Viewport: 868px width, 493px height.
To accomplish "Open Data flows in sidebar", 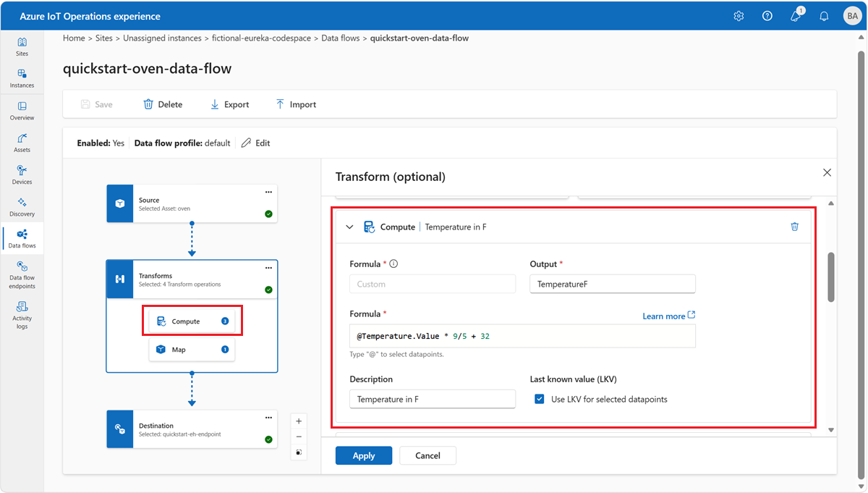I will (22, 239).
